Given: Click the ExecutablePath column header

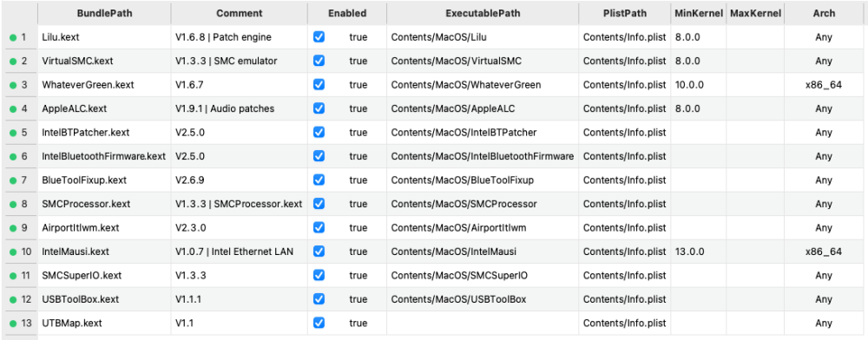Looking at the screenshot, I should [483, 13].
